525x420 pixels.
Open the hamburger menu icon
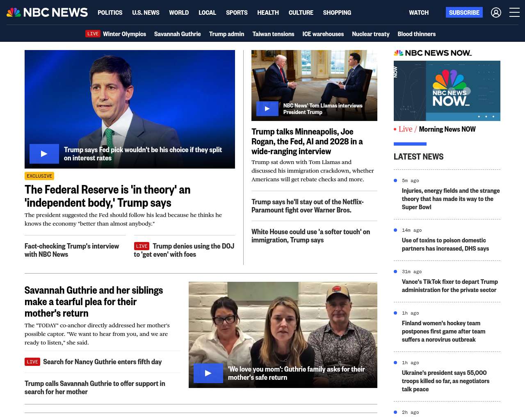(514, 13)
